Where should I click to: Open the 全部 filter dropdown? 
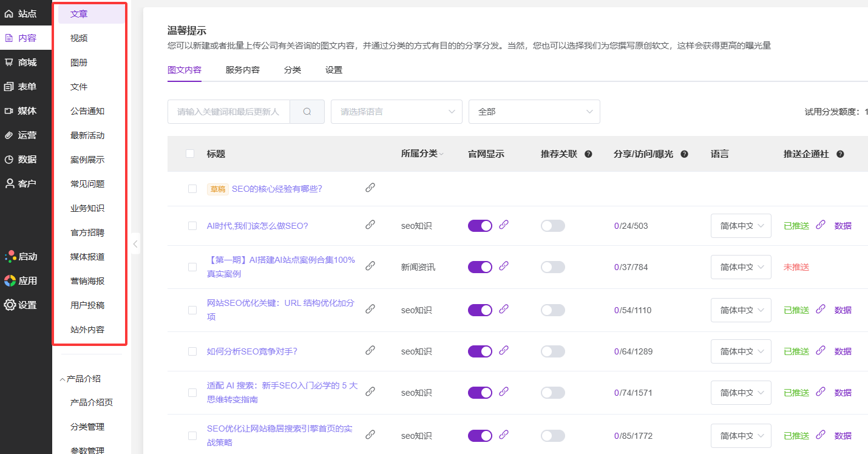[x=534, y=112]
